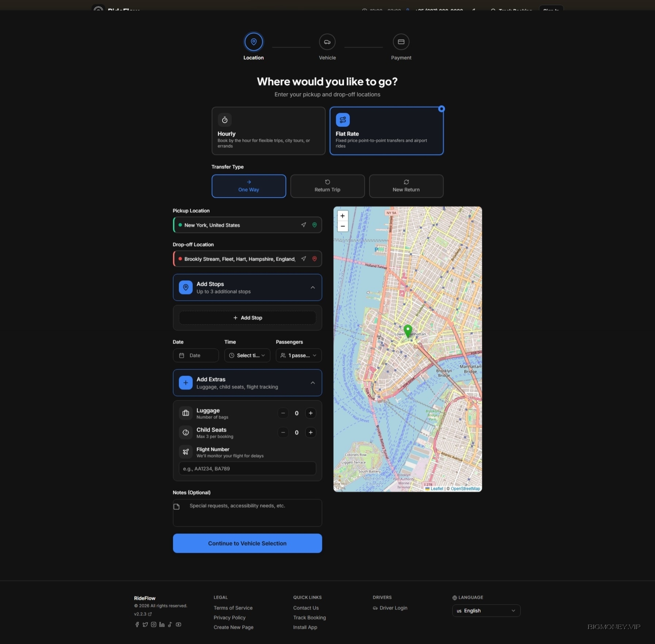Collapse the Add Extras section
The width and height of the screenshot is (655, 644).
point(313,383)
